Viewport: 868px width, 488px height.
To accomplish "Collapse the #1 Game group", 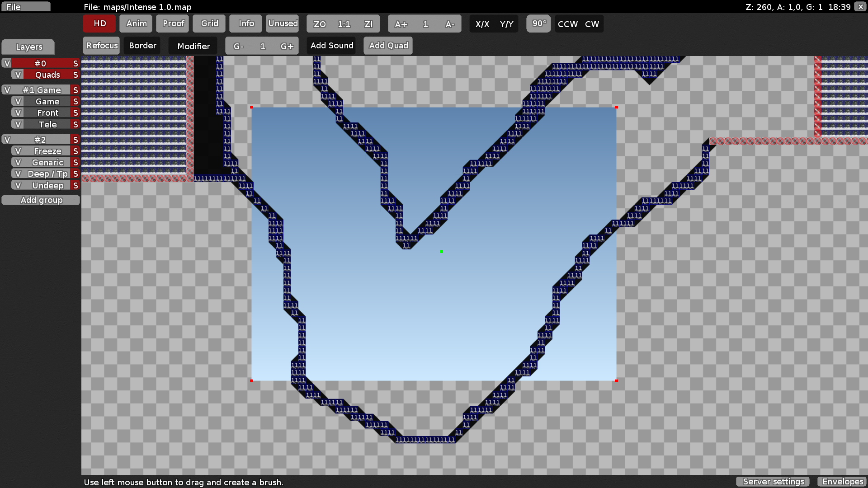I will (7, 90).
